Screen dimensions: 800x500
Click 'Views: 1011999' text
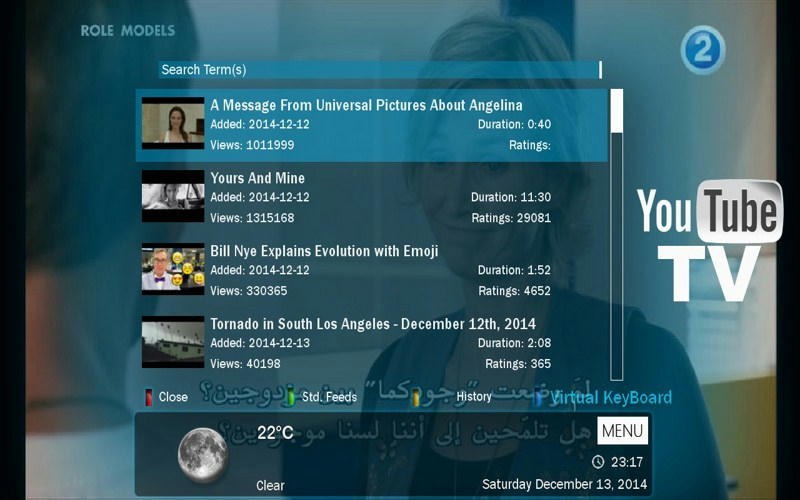coord(252,145)
